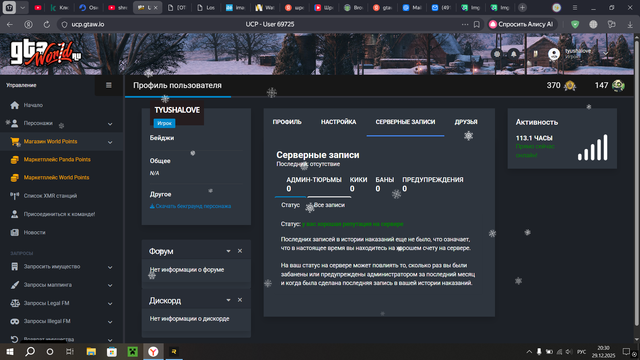Screen dimensions: 640x360
Task: Click the Новости newspaper icon
Action: tap(15, 232)
